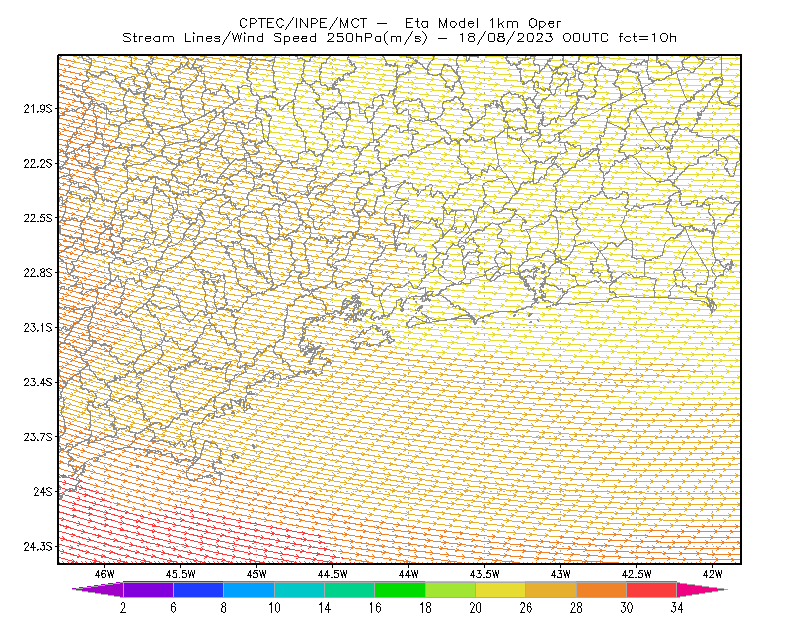The width and height of the screenshot is (800, 618).
Task: Click the yellow-green 18–20 swatch
Action: 451,589
